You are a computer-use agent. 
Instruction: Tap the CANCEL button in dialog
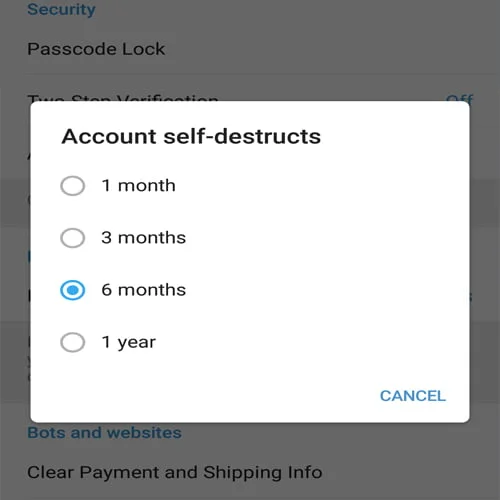click(413, 396)
